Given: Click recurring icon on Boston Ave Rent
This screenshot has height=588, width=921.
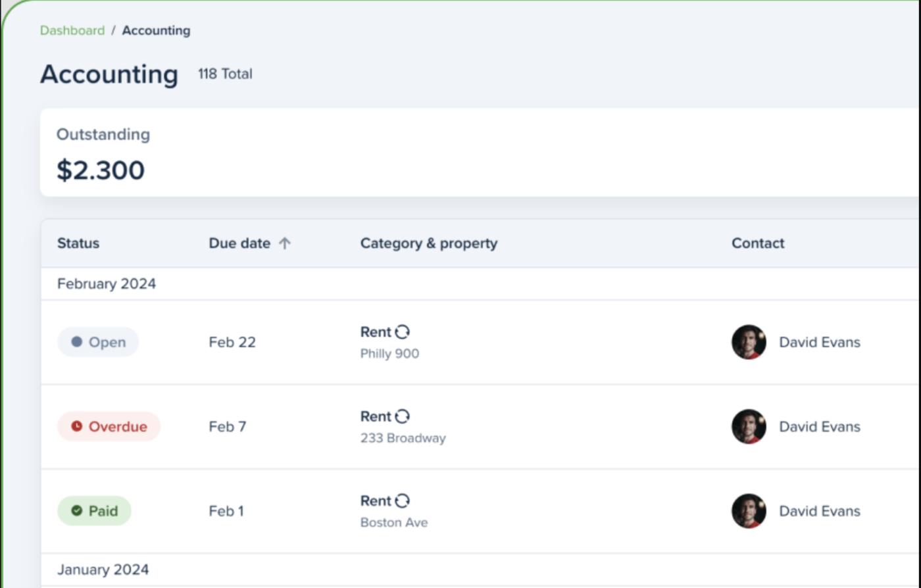Looking at the screenshot, I should click(x=403, y=501).
